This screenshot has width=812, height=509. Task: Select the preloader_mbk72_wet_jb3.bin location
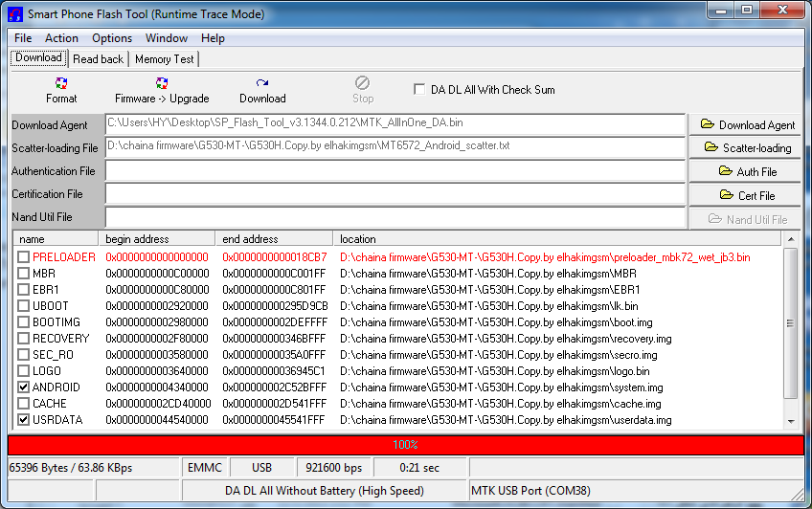(x=545, y=257)
